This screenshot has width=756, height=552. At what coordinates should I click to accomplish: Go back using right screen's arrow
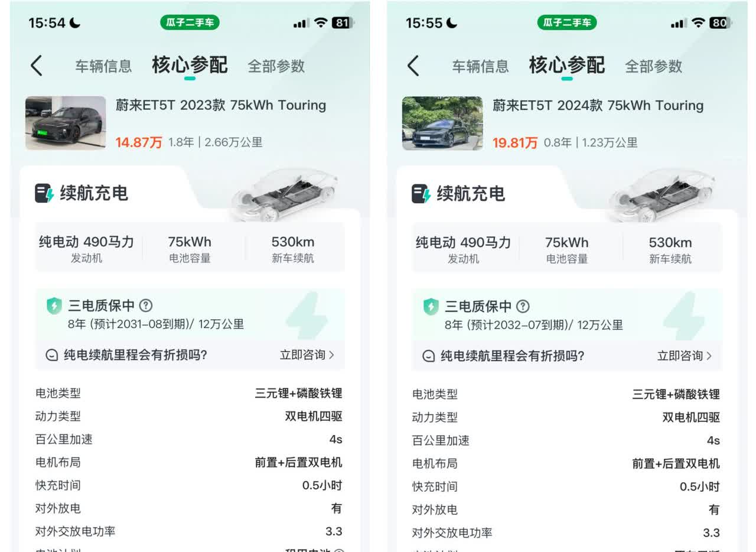(413, 66)
